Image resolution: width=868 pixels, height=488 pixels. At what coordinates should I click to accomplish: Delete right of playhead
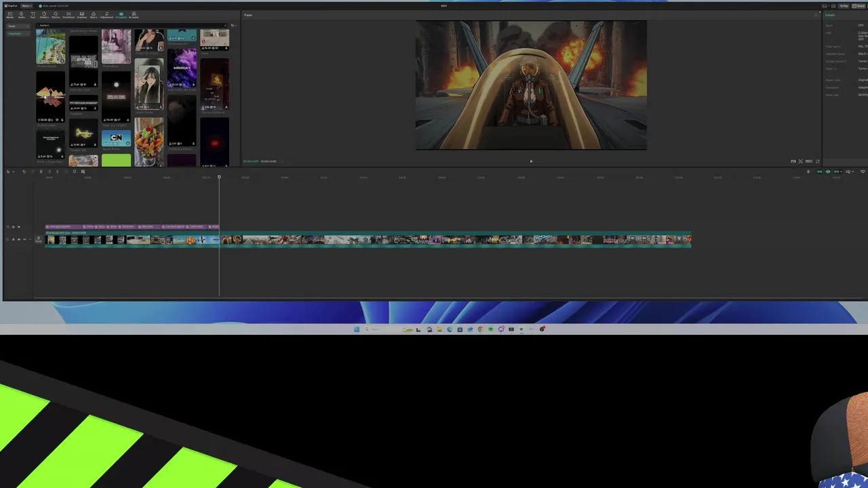pos(58,171)
